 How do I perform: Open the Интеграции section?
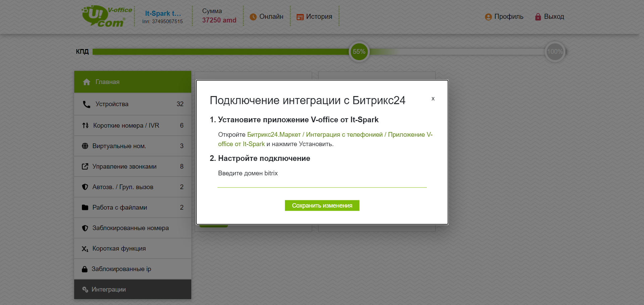tap(133, 289)
